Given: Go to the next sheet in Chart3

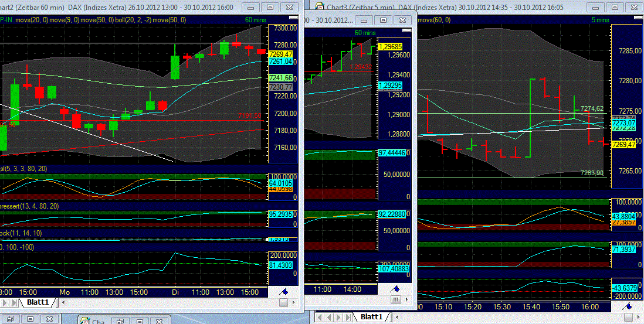Looking at the screenshot, I should (x=338, y=317).
